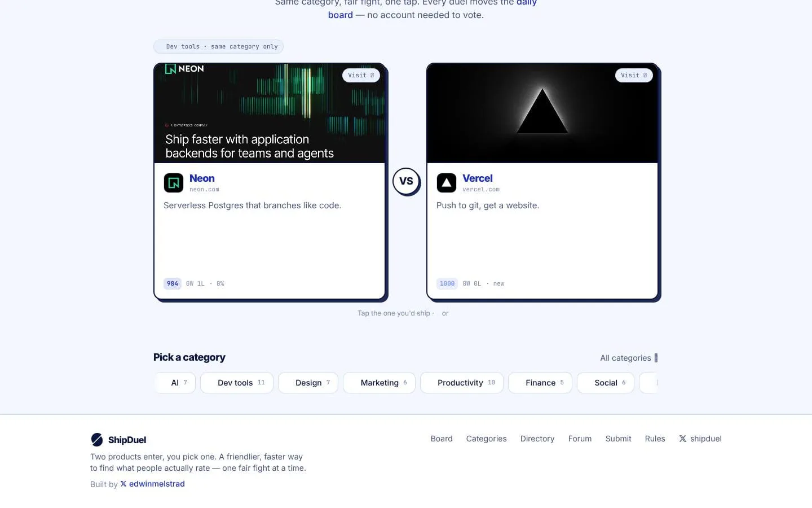The height and width of the screenshot is (508, 812).
Task: Click Vercel's 0W 0L new record text
Action: point(483,283)
